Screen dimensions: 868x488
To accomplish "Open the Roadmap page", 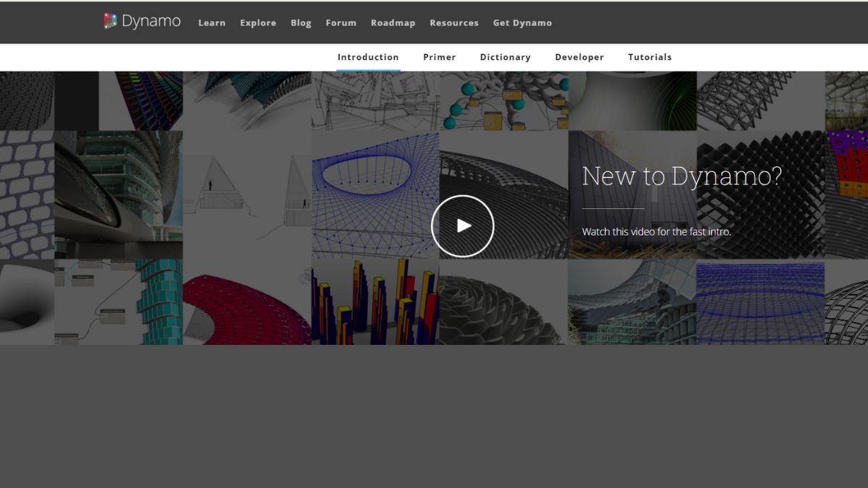I will click(393, 23).
